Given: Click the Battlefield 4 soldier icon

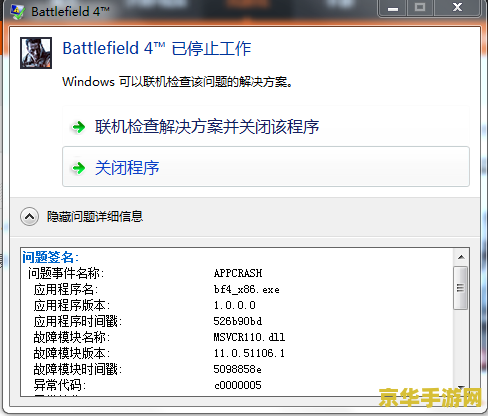Looking at the screenshot, I should pyautogui.click(x=36, y=53).
